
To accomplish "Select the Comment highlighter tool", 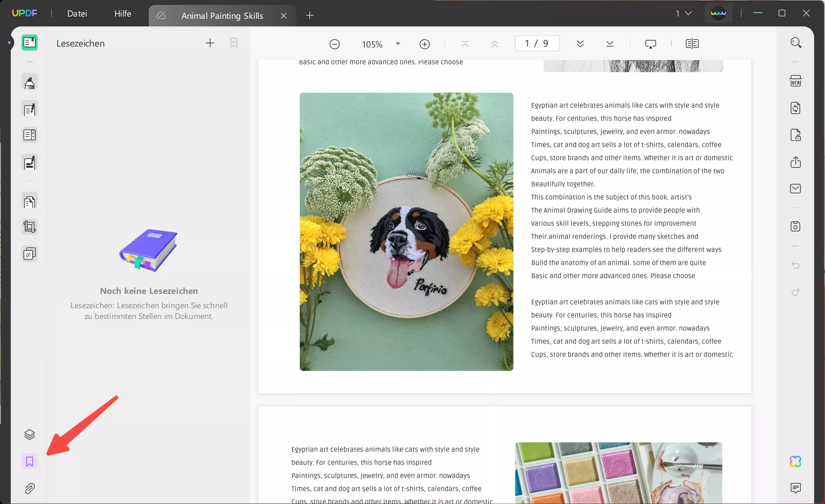I will (30, 83).
